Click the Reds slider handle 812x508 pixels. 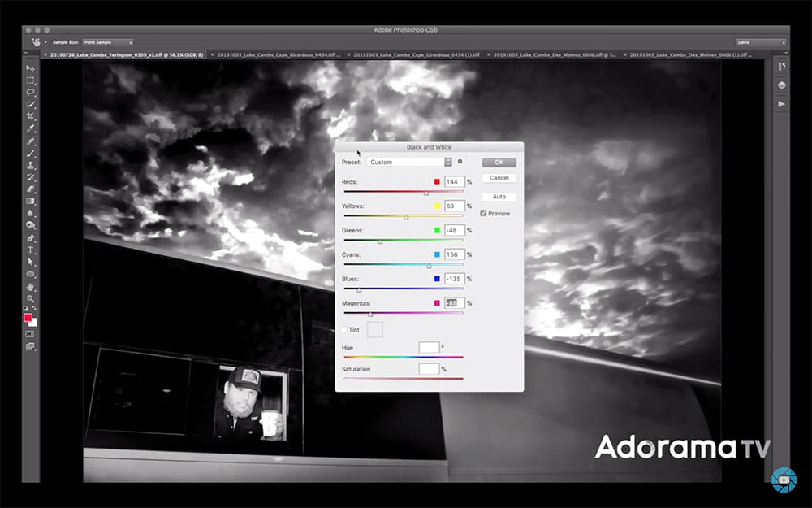426,193
